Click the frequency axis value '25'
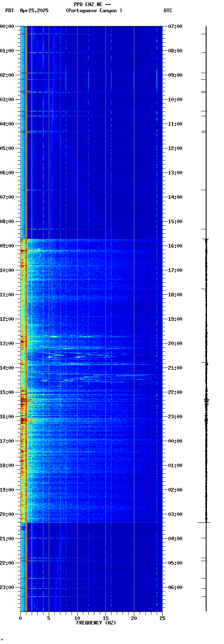The image size is (224, 644). pyautogui.click(x=162, y=618)
